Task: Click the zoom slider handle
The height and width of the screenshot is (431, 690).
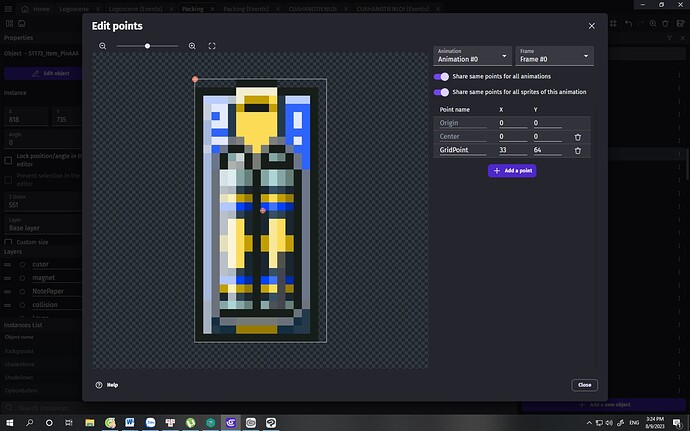Action: tap(147, 46)
